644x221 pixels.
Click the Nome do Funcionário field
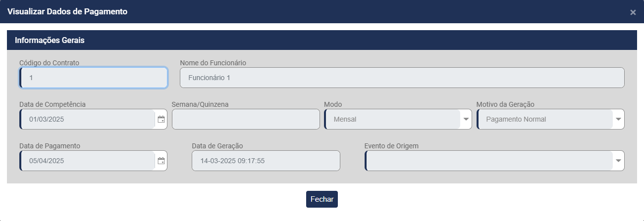pyautogui.click(x=402, y=78)
